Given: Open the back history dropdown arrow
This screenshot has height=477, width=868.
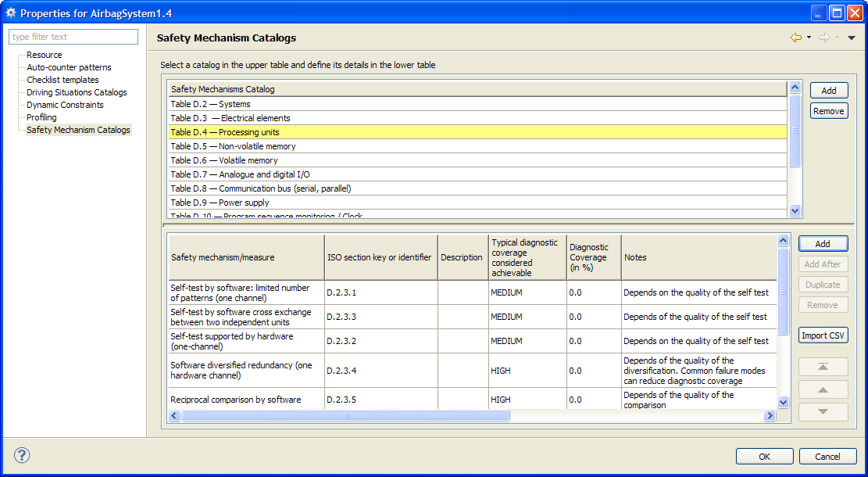Looking at the screenshot, I should tap(809, 38).
